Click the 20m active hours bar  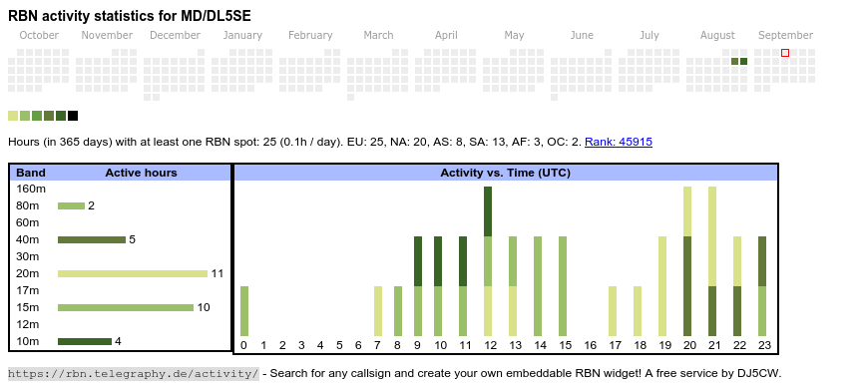[133, 273]
